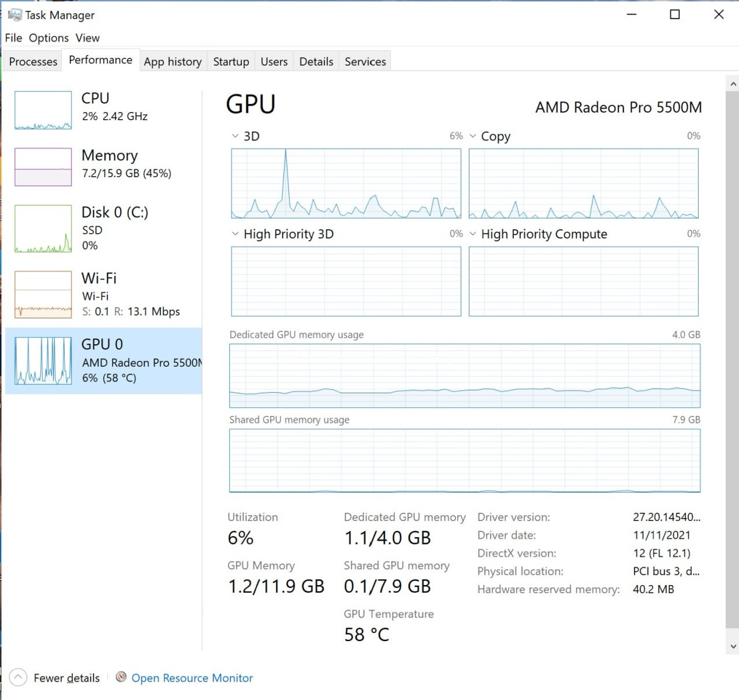
Task: Select the Memory '7.2/15.9 GB (45%)' text
Action: [x=127, y=173]
